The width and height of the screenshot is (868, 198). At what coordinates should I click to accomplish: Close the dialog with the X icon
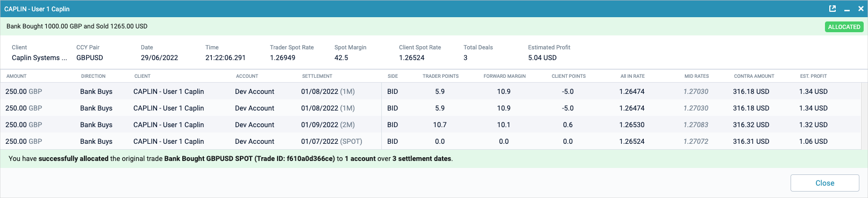tap(861, 9)
